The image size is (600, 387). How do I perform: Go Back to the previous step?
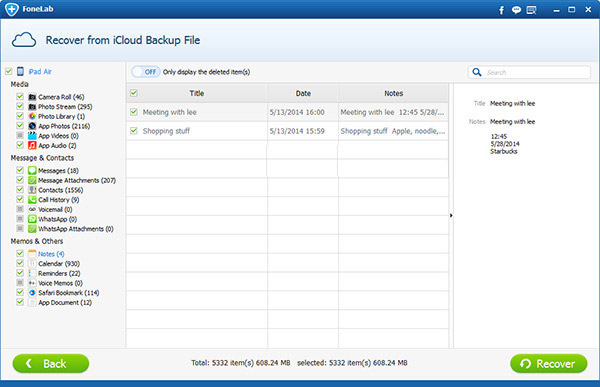(51, 363)
